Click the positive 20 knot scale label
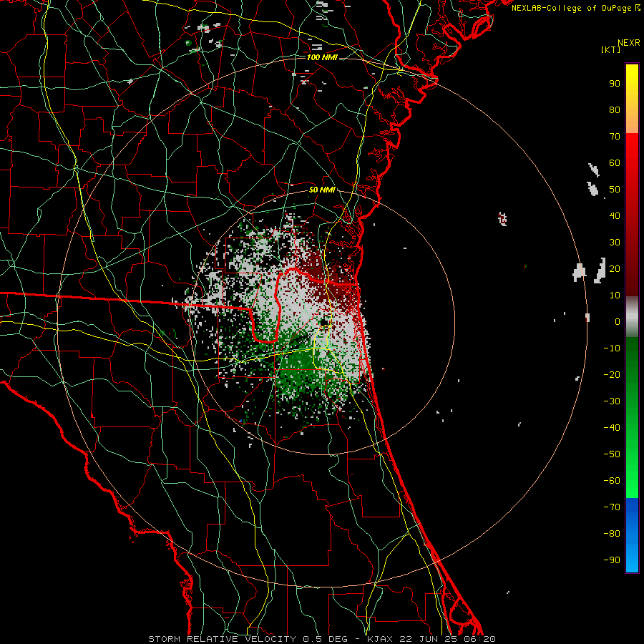 point(615,269)
